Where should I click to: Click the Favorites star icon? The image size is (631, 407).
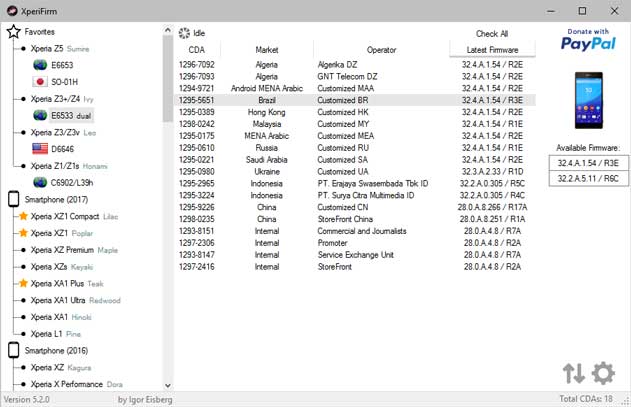(14, 31)
